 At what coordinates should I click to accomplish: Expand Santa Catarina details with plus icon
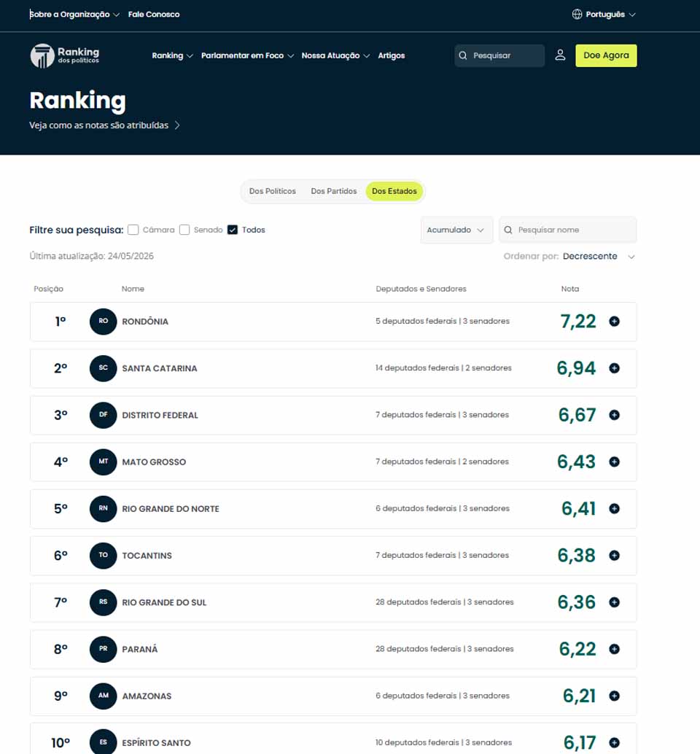614,368
